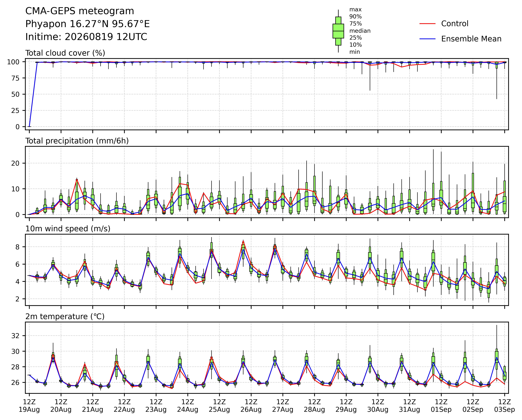
Task: Click the '90%' legend label
Action: (355, 17)
